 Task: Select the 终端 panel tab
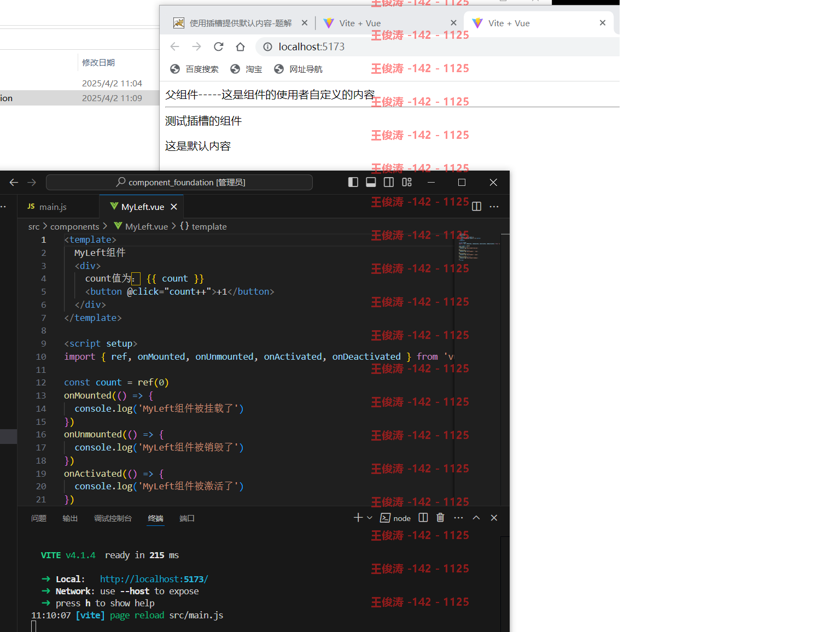coord(155,518)
